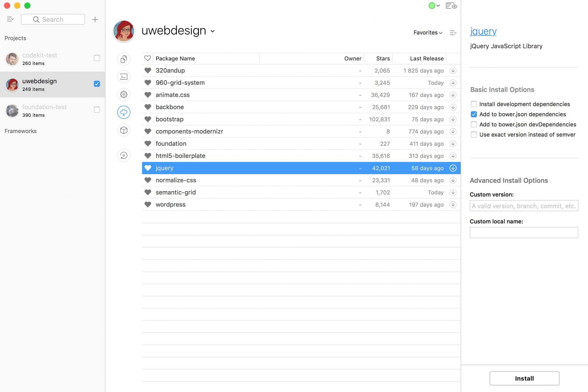Image resolution: width=588 pixels, height=392 pixels.
Task: Open the Files view in the left toolbar
Action: 123,59
